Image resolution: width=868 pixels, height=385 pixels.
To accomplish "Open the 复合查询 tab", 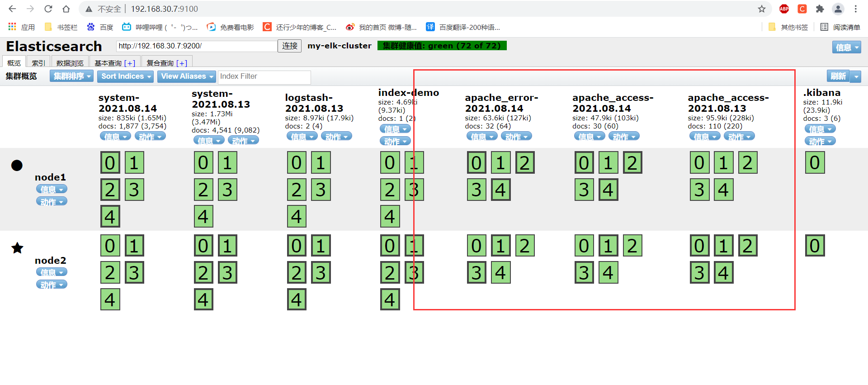I will 167,62.
